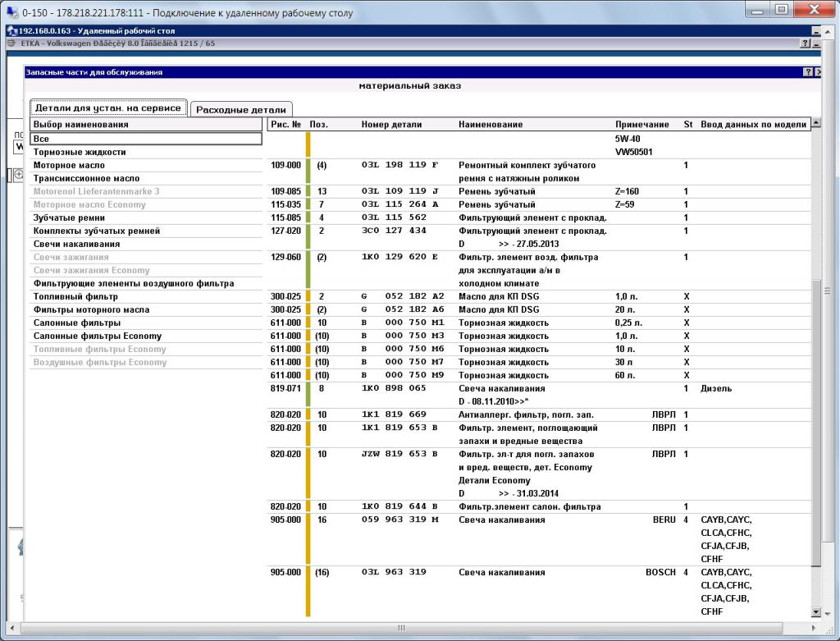Viewport: 840px width, 641px height.
Task: Click the horizontal scrollbar thumb
Action: 402,628
